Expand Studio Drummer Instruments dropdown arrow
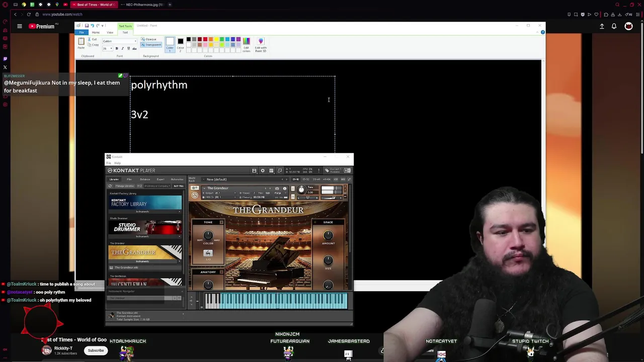 pos(180,236)
